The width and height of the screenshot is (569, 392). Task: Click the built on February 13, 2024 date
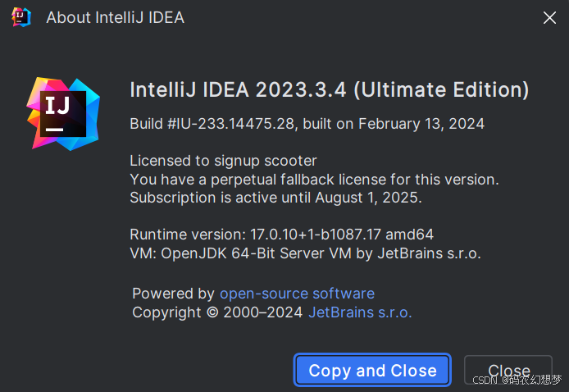(x=394, y=124)
